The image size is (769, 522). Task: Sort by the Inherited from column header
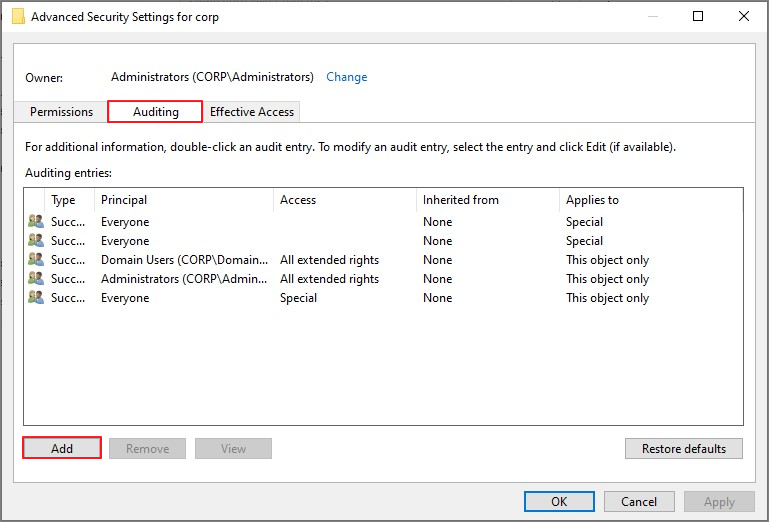tap(488, 200)
